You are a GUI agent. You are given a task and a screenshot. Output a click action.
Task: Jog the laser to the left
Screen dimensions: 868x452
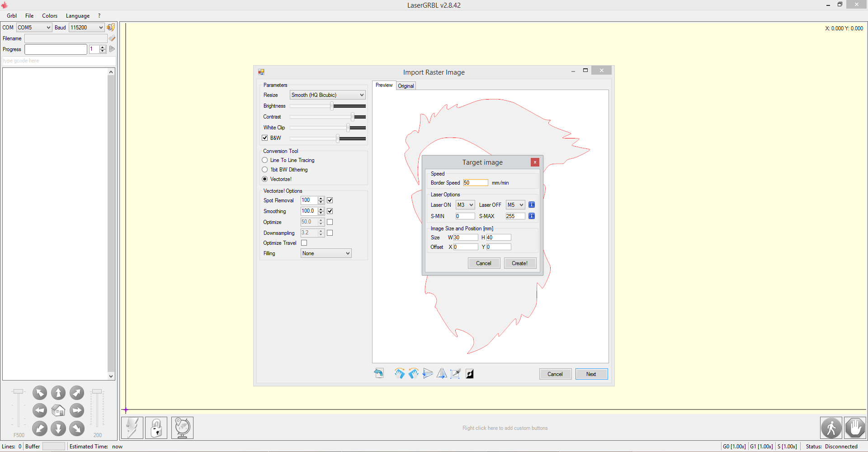pos(40,410)
